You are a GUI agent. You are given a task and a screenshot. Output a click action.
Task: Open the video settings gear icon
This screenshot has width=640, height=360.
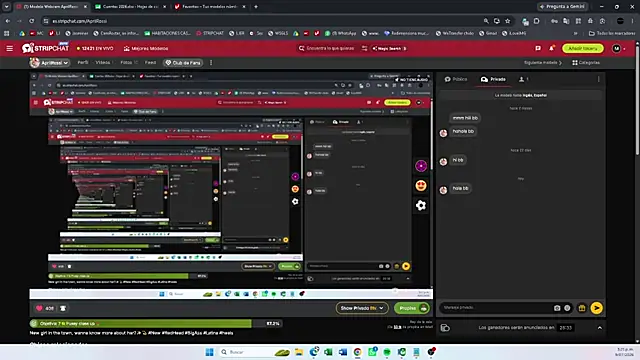pos(421,205)
